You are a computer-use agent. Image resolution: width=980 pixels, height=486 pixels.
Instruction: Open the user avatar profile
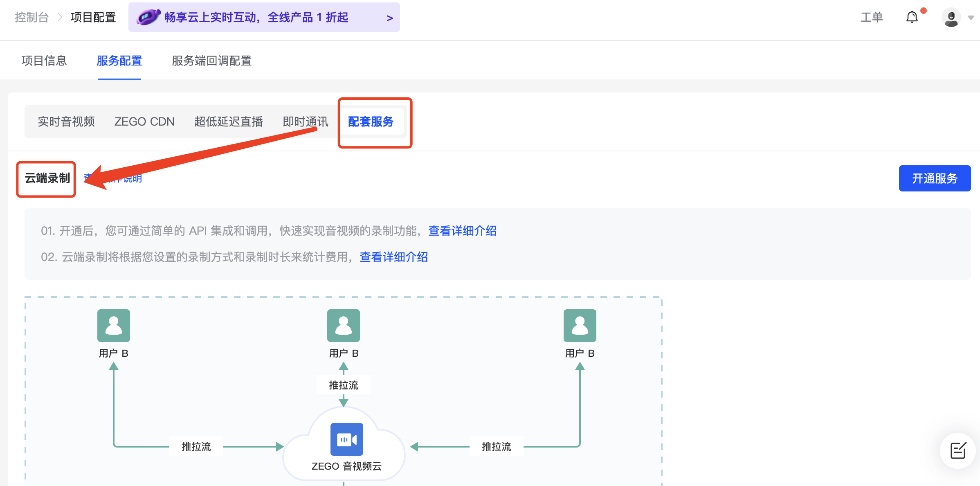coord(951,18)
